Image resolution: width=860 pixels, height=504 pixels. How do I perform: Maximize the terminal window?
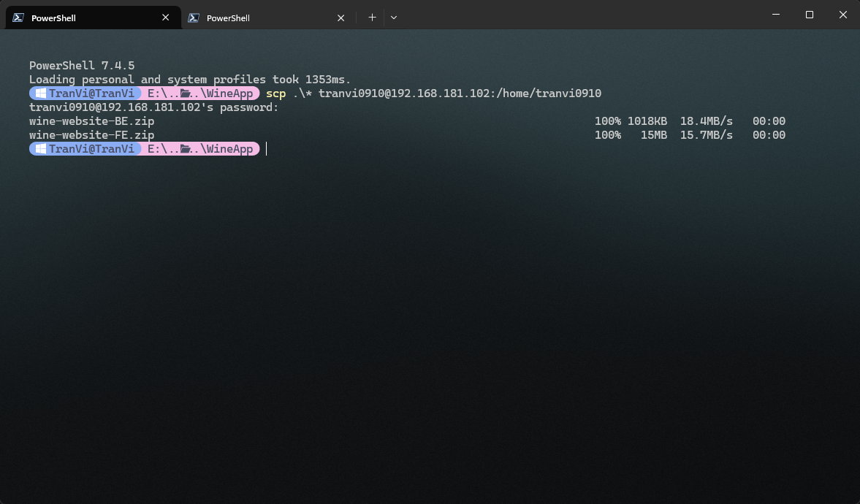(809, 15)
